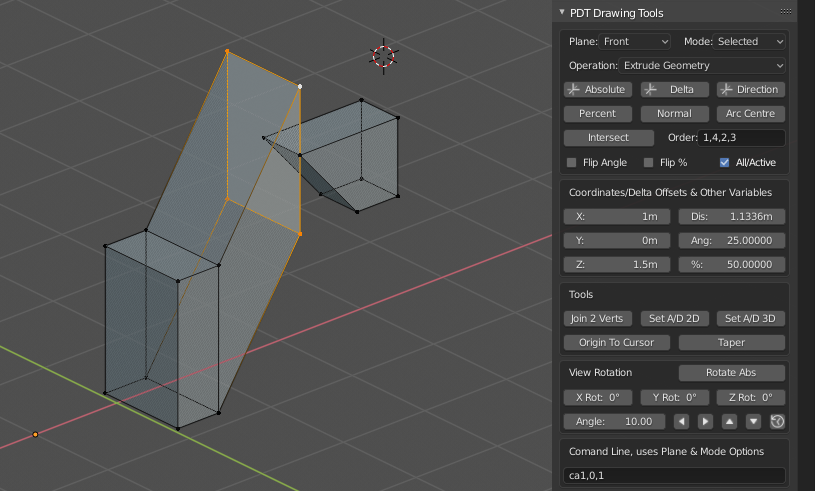Uncheck the All/Active checkbox
The height and width of the screenshot is (491, 815).
pos(725,162)
